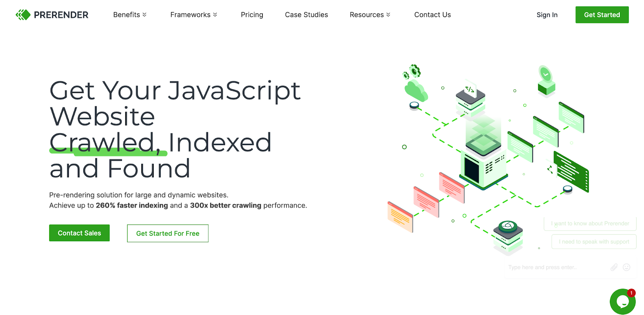644x315 pixels.
Task: Open the chat widget bubble
Action: pyautogui.click(x=622, y=301)
